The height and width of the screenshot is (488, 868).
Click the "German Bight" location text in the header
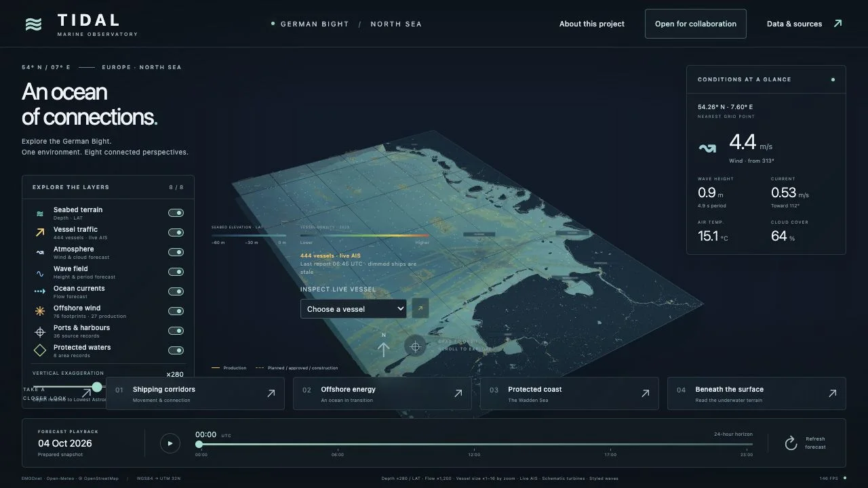[315, 24]
